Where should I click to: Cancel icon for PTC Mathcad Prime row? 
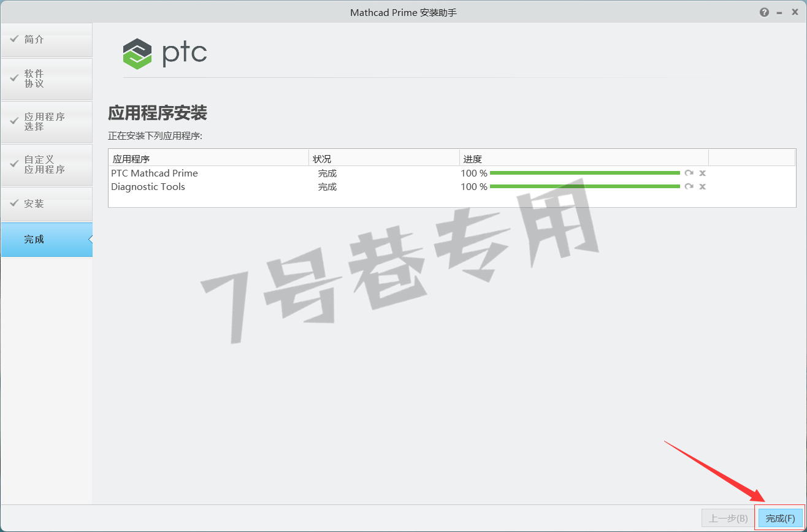(703, 173)
